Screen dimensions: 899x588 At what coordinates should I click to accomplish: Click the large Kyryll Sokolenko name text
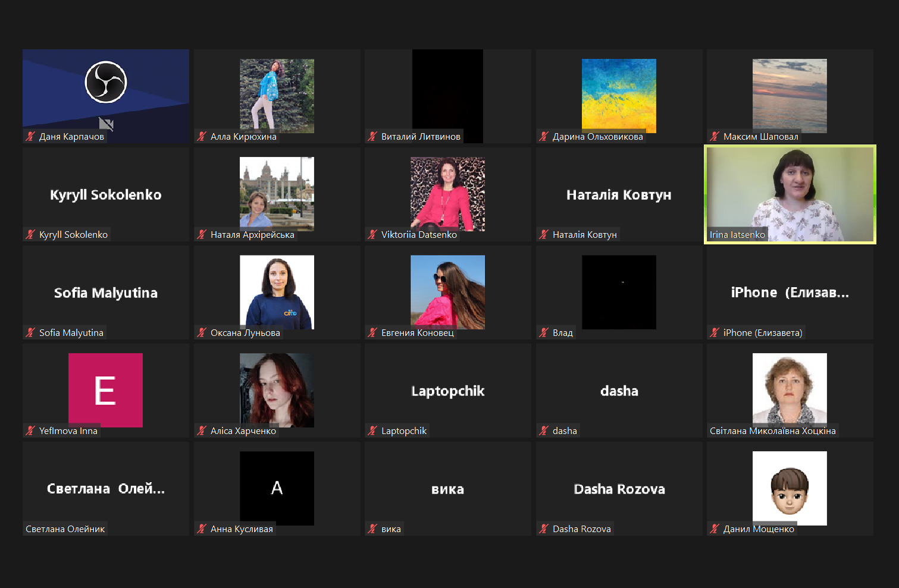tap(106, 195)
